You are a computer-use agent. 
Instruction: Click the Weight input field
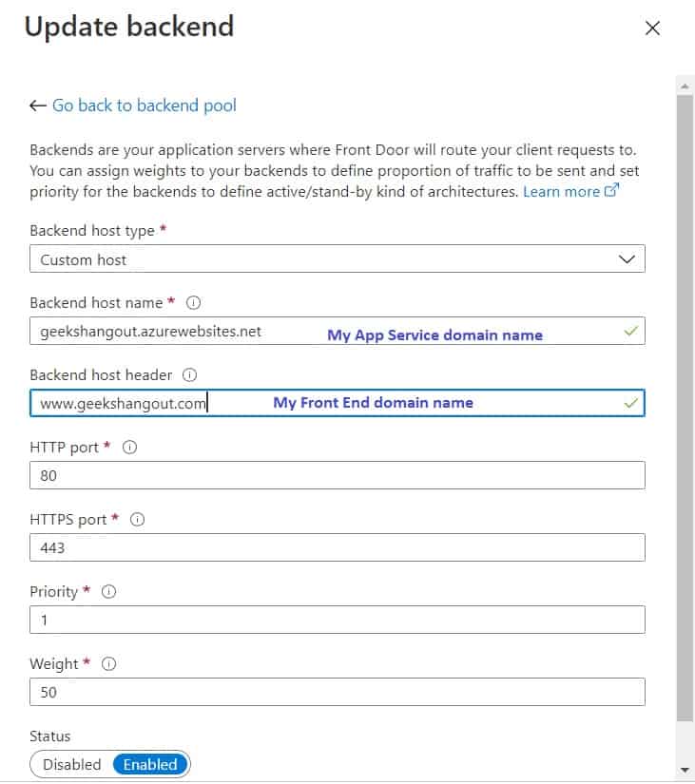click(x=338, y=692)
